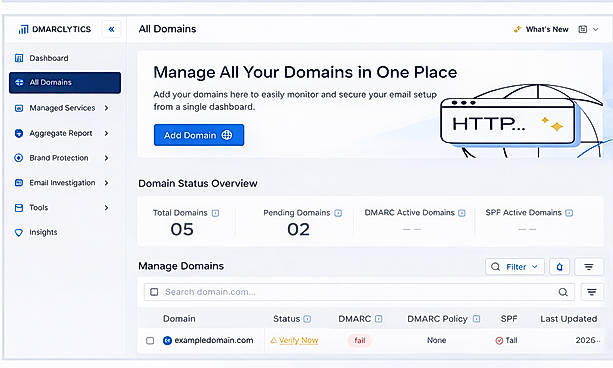Click the magnifier icon in search field
This screenshot has height=368, width=613.
click(x=563, y=292)
